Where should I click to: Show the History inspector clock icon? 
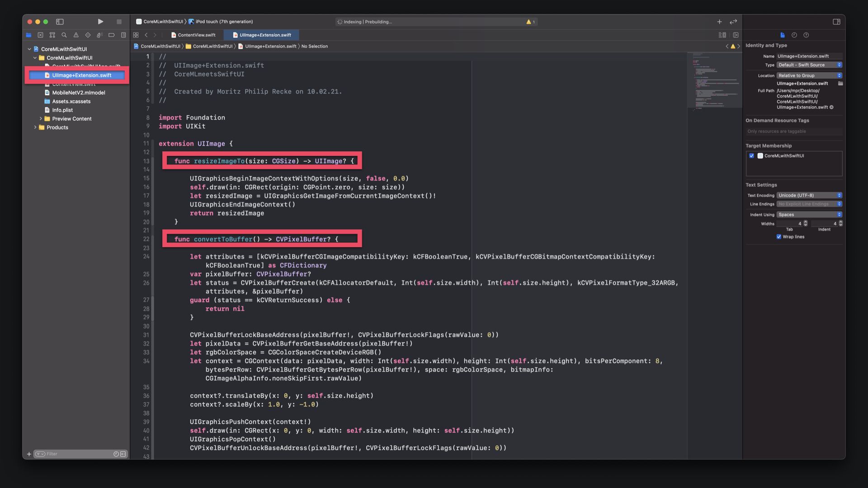pos(794,35)
